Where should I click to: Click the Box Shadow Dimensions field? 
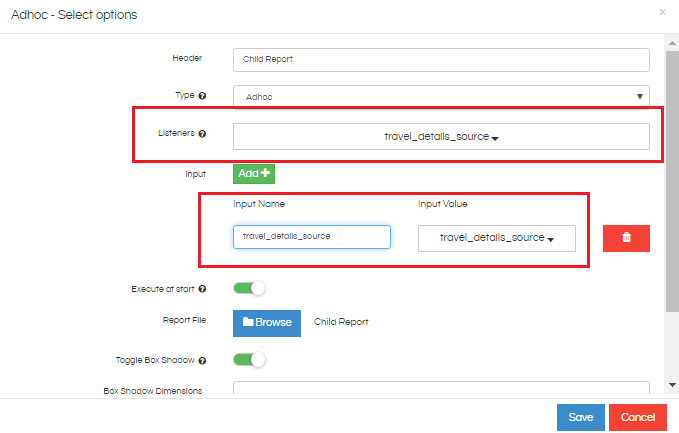pos(441,388)
